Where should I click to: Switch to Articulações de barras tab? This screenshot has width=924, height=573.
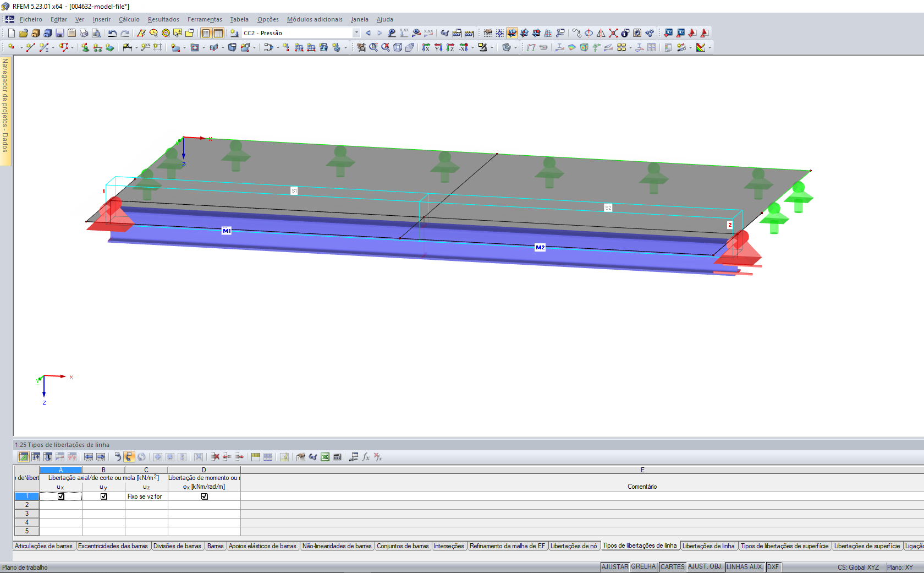[x=43, y=546]
